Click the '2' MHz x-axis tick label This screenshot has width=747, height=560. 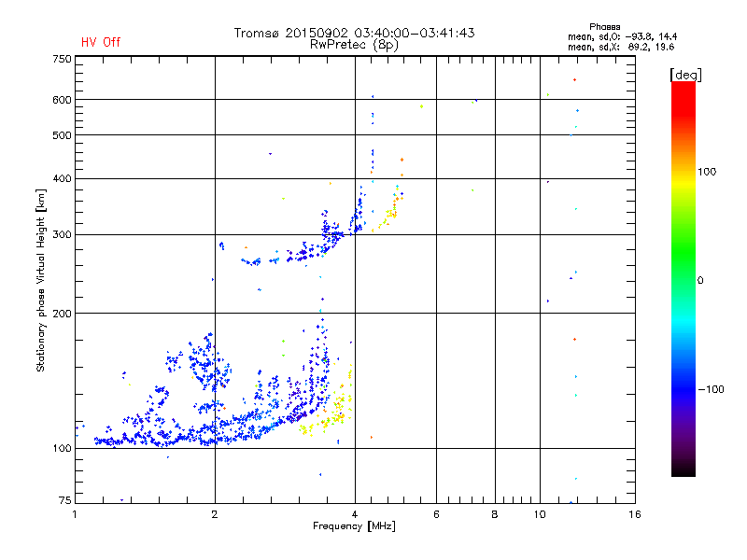(x=215, y=514)
